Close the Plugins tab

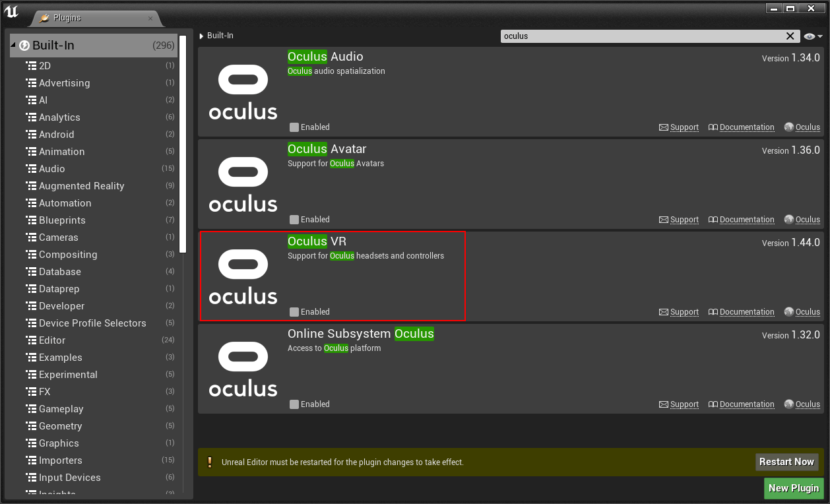click(150, 18)
